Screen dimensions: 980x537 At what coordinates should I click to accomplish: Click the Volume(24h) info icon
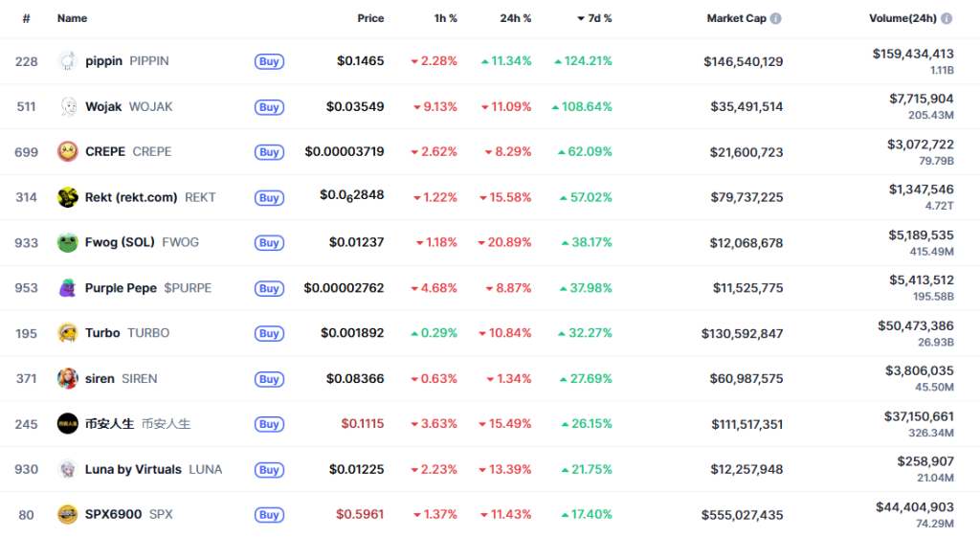(947, 18)
